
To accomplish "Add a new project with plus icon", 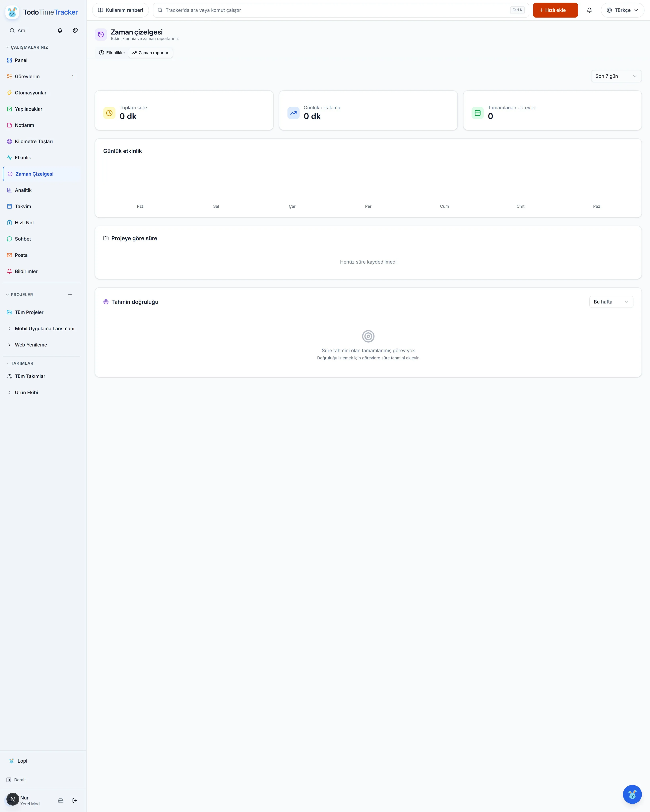I will 70,295.
